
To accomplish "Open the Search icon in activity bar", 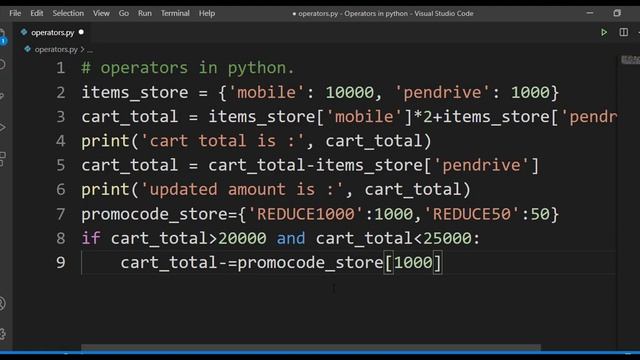I will click(x=2, y=64).
